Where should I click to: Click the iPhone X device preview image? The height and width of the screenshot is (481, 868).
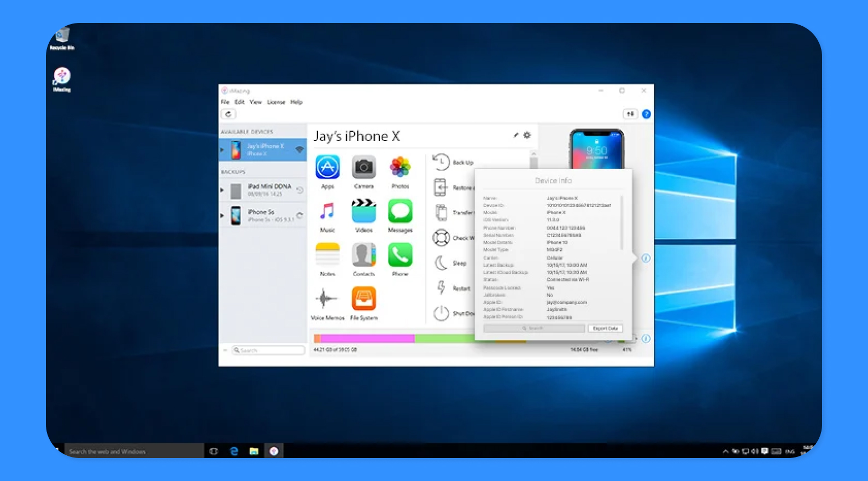596,149
